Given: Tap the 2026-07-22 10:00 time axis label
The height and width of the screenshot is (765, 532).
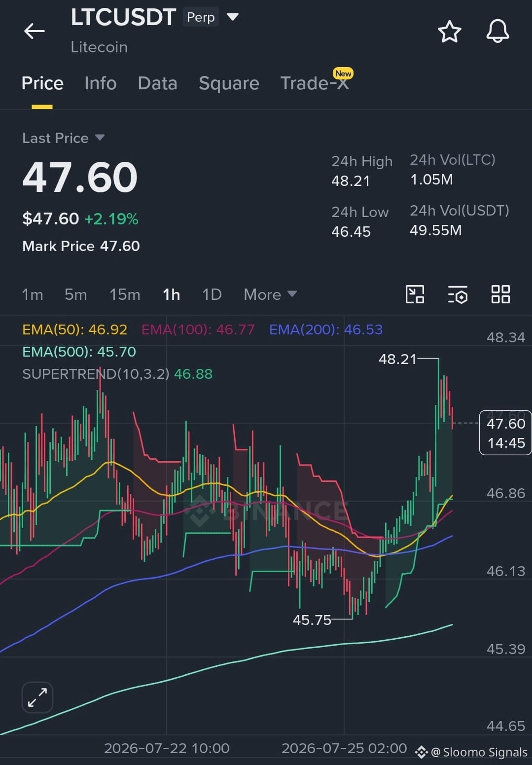Looking at the screenshot, I should click(167, 748).
